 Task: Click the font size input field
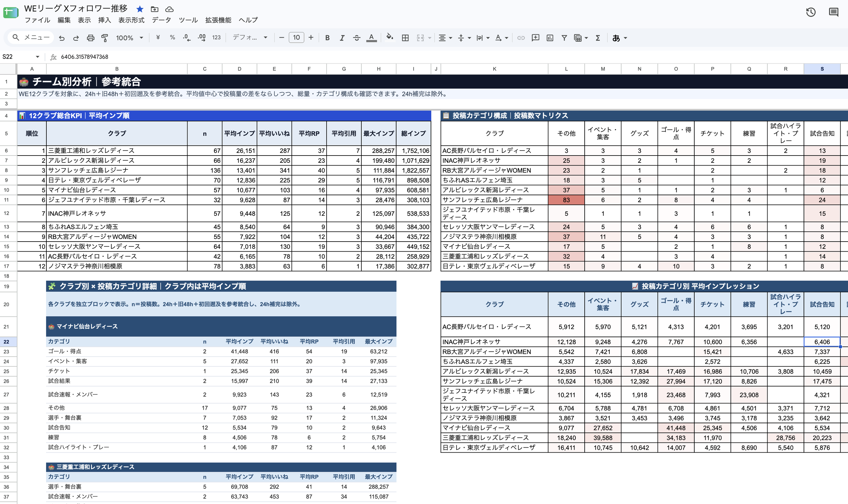296,38
